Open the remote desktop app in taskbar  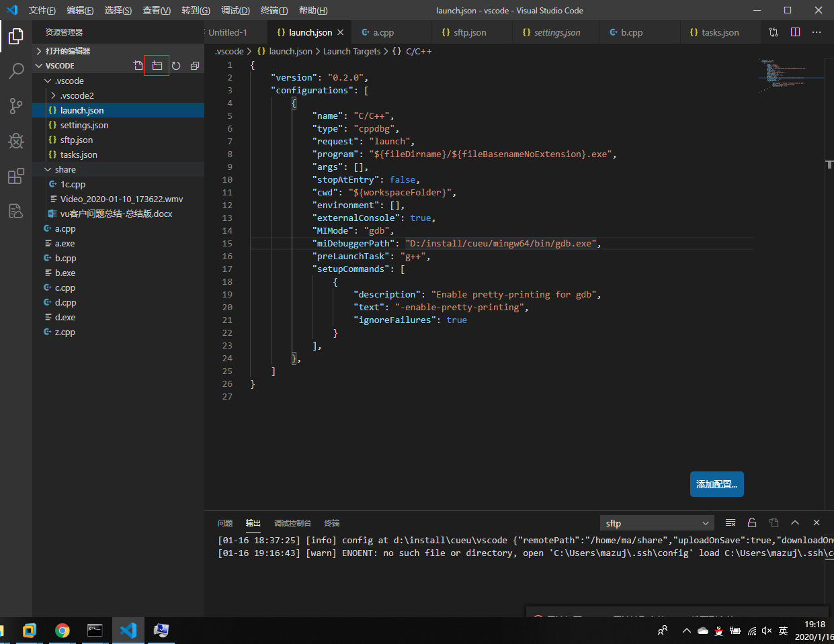click(x=161, y=631)
